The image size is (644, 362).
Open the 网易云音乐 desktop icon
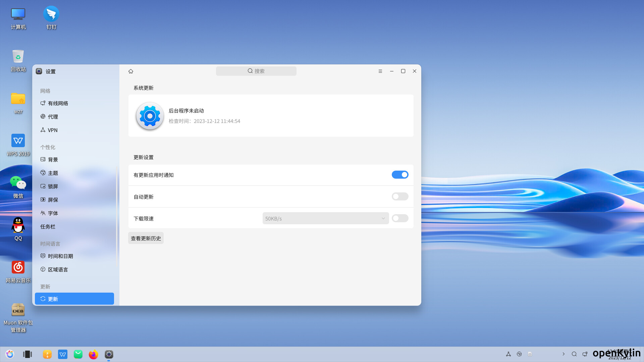[18, 267]
